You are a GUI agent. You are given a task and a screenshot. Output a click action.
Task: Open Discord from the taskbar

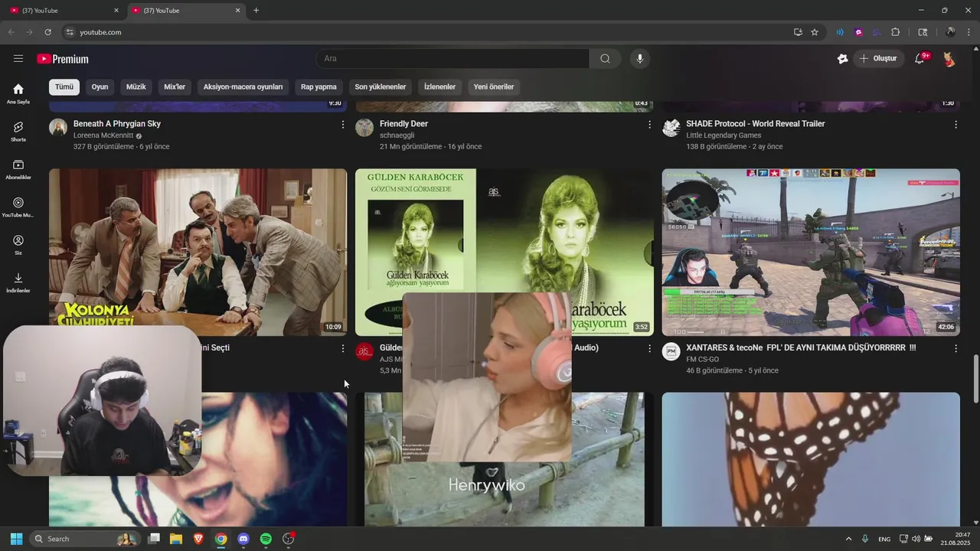click(243, 539)
